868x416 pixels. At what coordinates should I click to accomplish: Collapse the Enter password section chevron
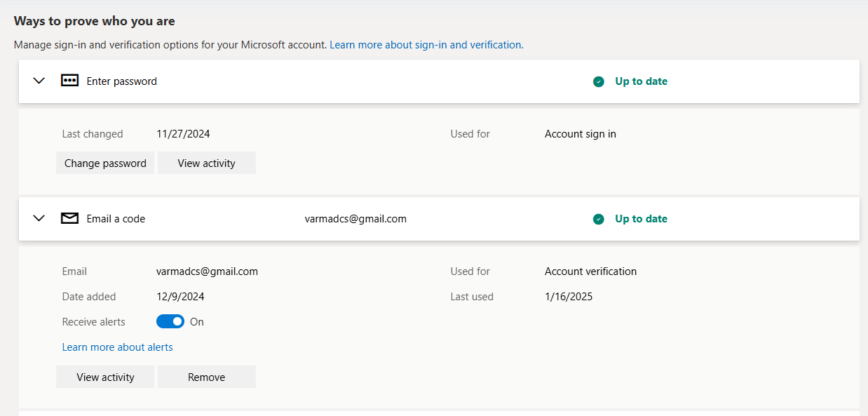[39, 81]
